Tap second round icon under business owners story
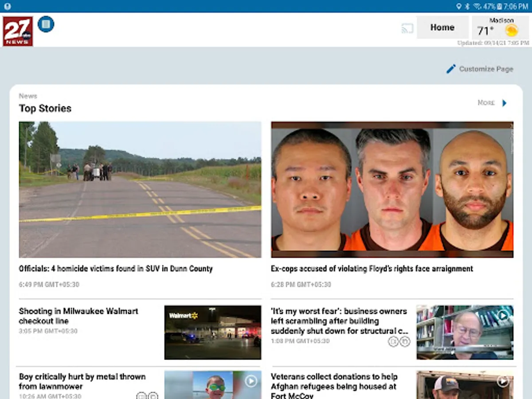Image resolution: width=532 pixels, height=399 pixels. (x=405, y=341)
